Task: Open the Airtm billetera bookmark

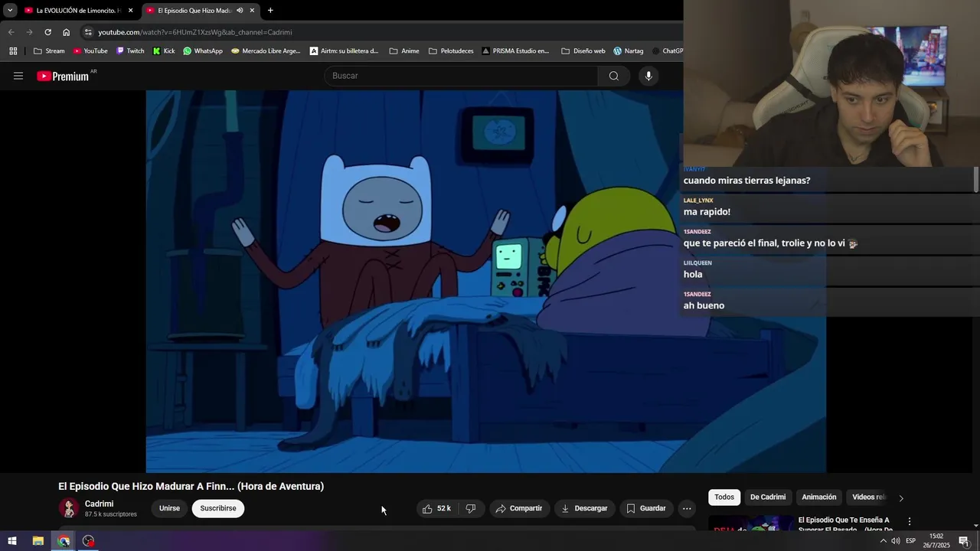Action: 344,51
